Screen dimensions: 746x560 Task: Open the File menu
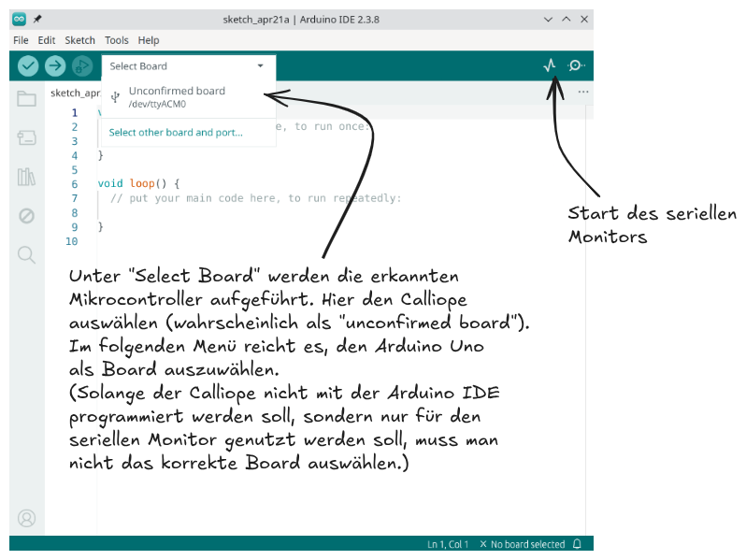click(x=21, y=40)
